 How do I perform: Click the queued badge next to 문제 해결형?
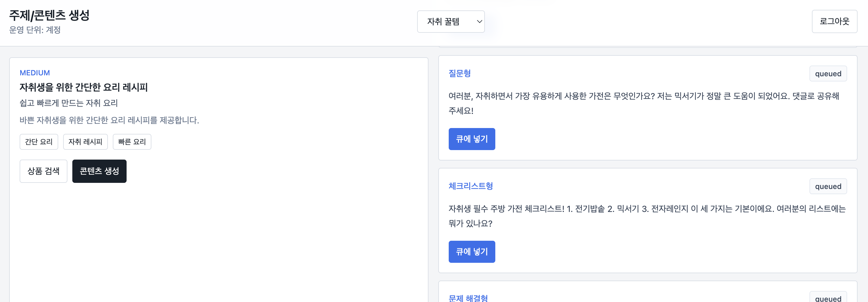tap(828, 298)
